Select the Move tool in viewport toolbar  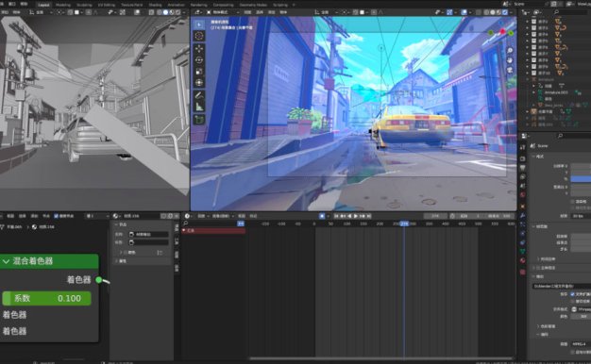(x=199, y=48)
